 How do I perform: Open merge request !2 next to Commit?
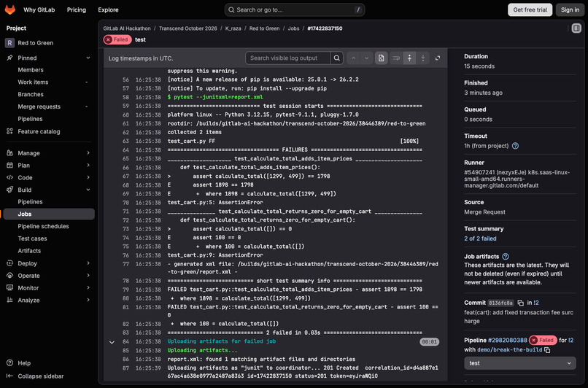tap(536, 303)
